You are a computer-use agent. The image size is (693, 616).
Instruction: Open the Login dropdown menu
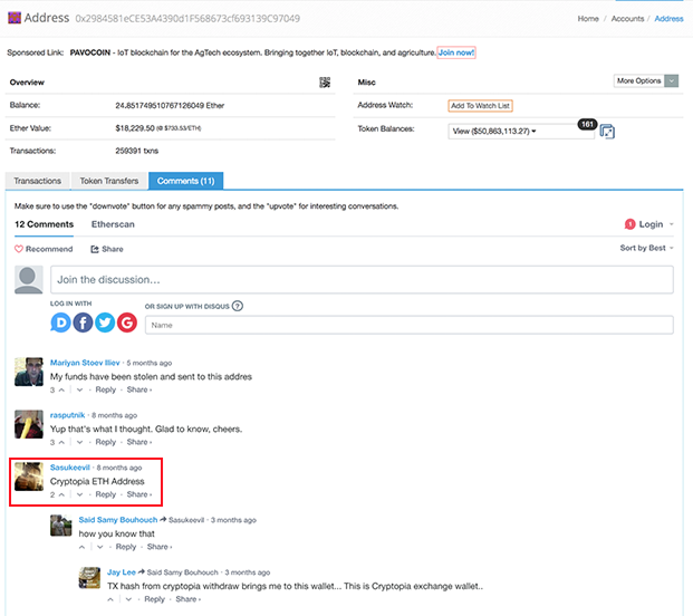[x=650, y=224]
